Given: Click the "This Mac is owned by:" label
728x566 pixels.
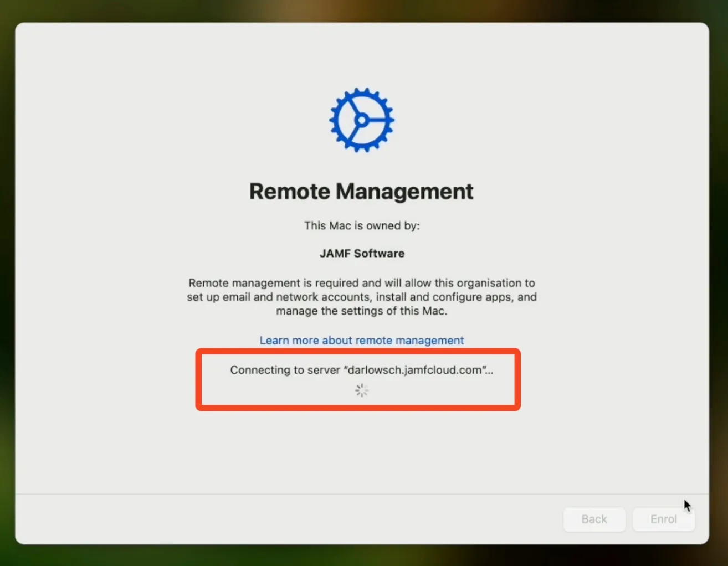Looking at the screenshot, I should [361, 225].
